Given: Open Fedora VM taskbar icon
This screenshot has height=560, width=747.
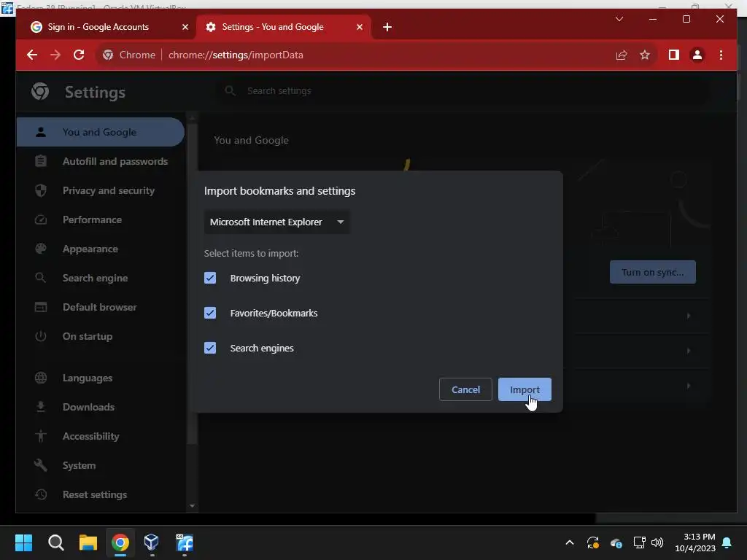Looking at the screenshot, I should coord(185,542).
